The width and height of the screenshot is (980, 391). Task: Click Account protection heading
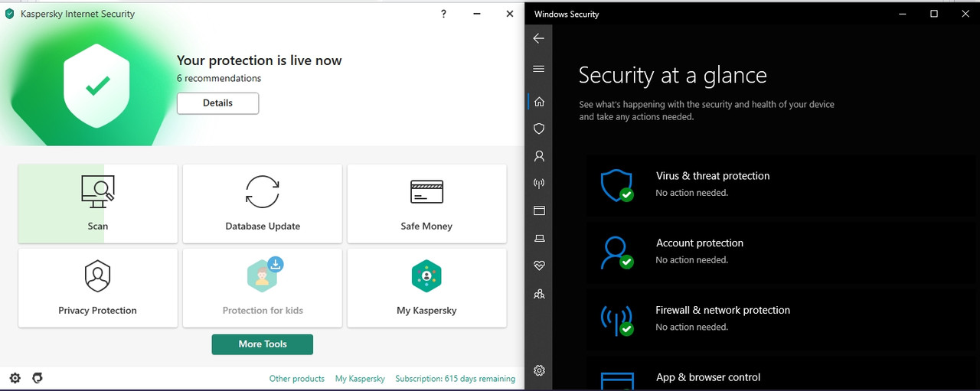click(700, 243)
